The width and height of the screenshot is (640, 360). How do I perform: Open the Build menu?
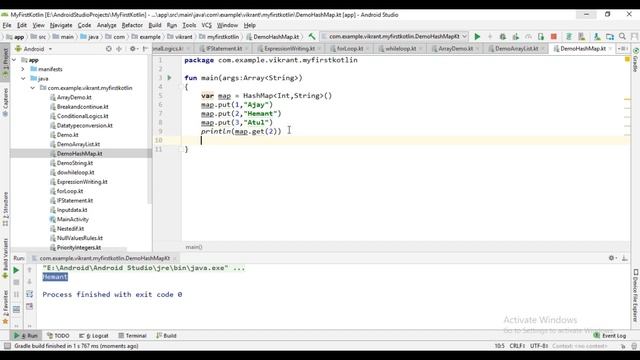pos(155,25)
